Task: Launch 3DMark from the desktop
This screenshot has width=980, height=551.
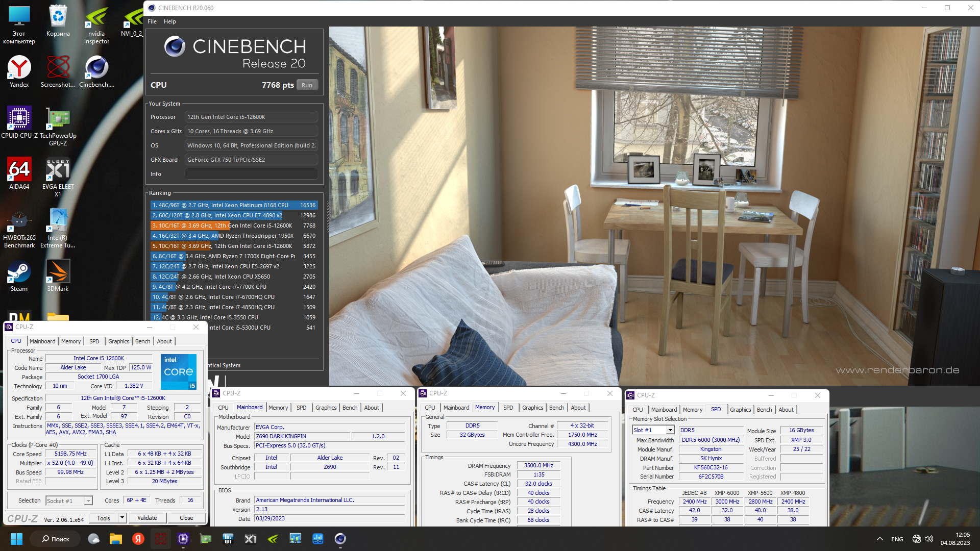Action: [x=58, y=275]
